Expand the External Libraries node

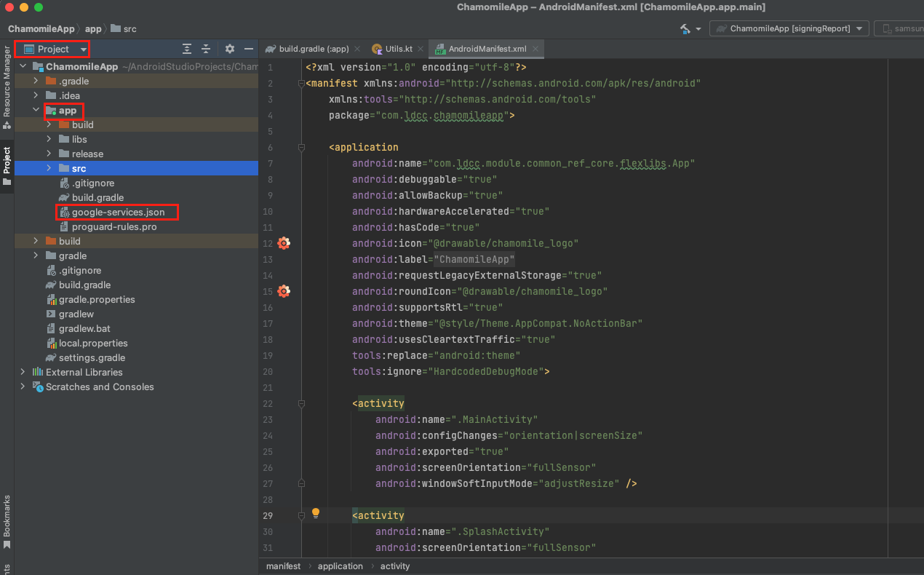click(23, 372)
